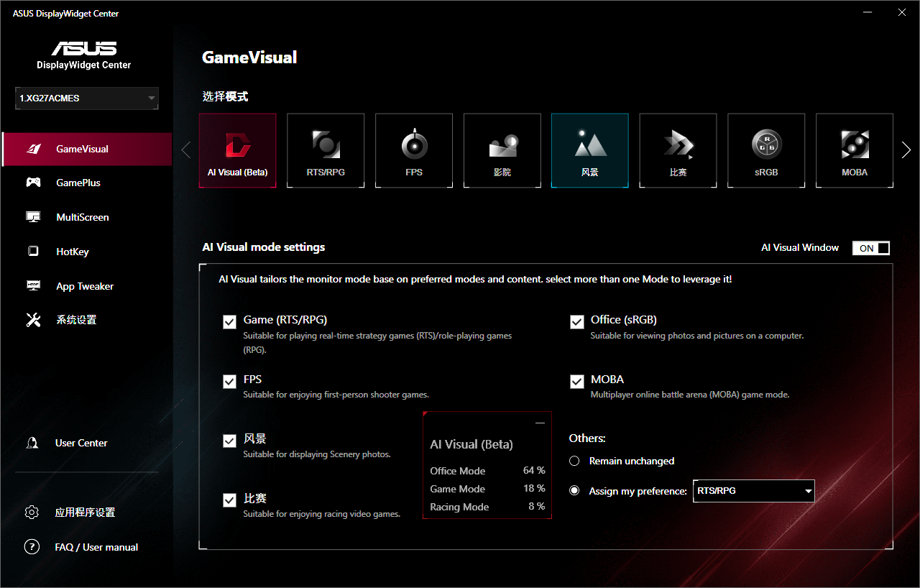This screenshot has height=588, width=920.
Task: Open 应用程序设置 application settings
Action: pyautogui.click(x=85, y=513)
